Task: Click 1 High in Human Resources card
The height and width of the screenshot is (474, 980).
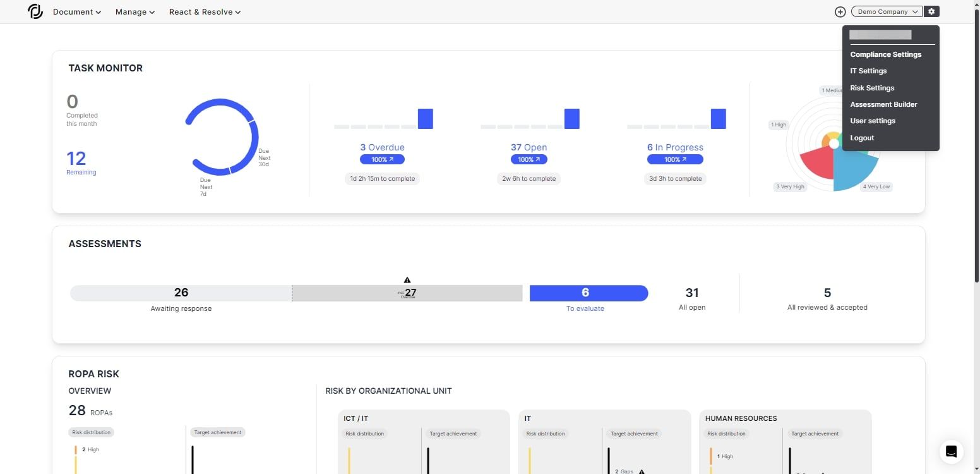Action: click(725, 456)
